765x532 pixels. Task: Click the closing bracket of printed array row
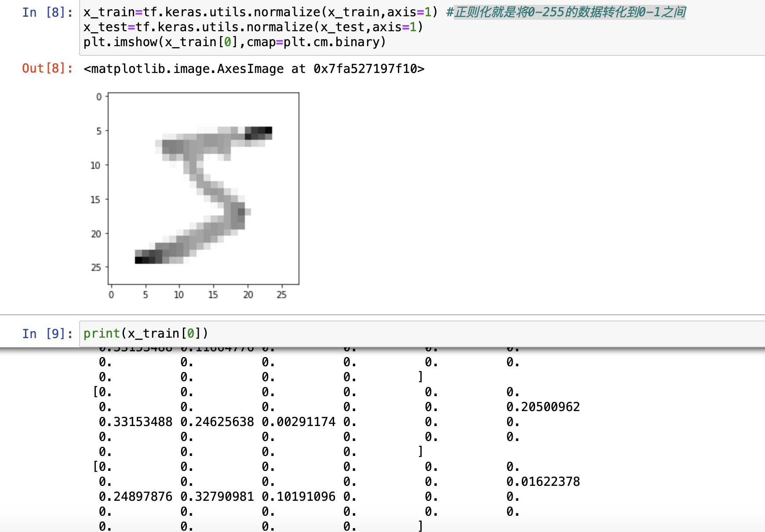pos(420,451)
